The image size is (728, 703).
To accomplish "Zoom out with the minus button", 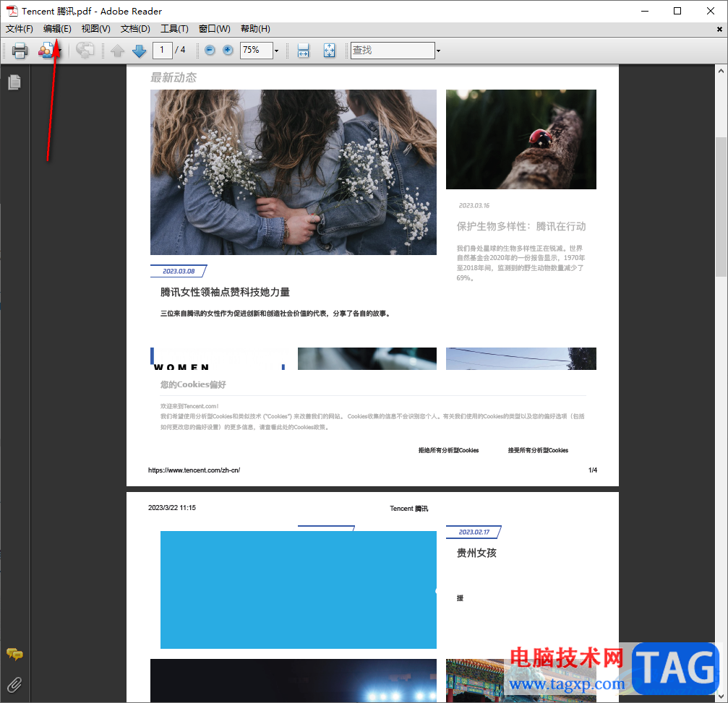I will [x=210, y=50].
